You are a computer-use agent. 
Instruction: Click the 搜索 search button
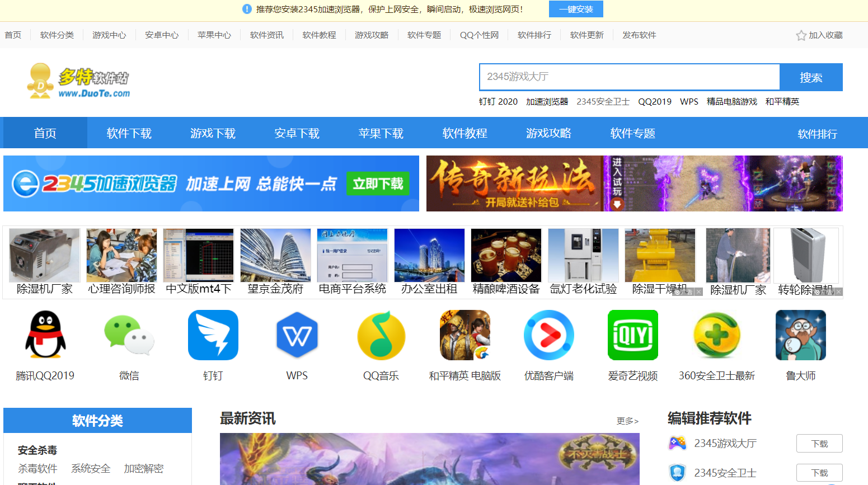tap(811, 77)
